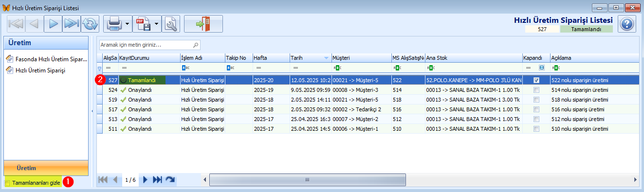Go to the first record in toolbar
This screenshot has height=192, width=644.
16,23
